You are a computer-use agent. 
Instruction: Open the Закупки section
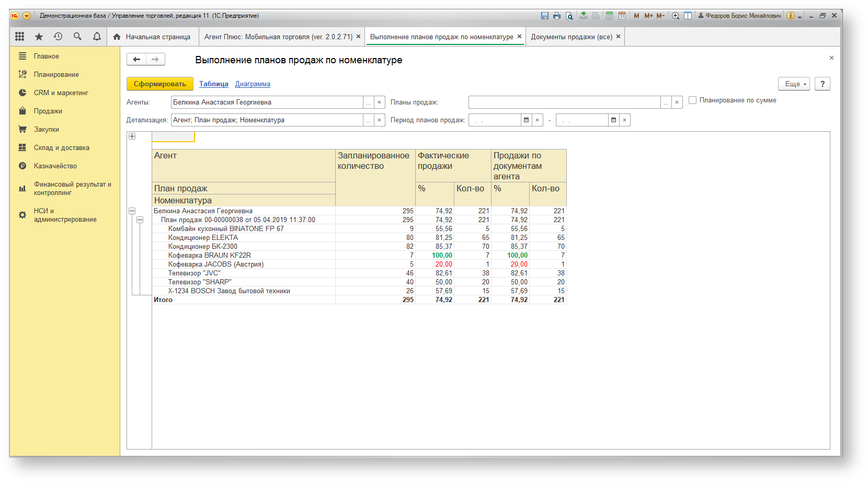[46, 129]
